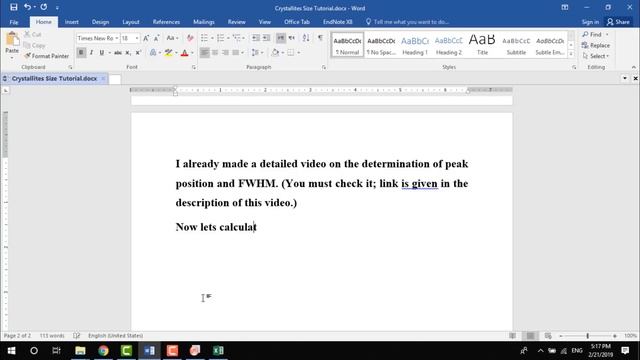Click the Format Painter tool
The width and height of the screenshot is (640, 360).
point(46,56)
